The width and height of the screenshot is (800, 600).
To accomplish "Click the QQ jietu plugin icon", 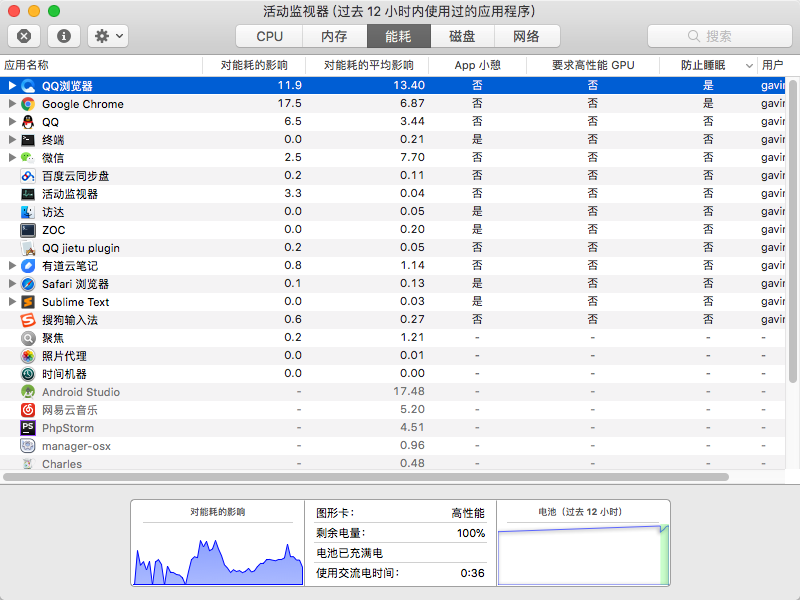I will (x=28, y=248).
